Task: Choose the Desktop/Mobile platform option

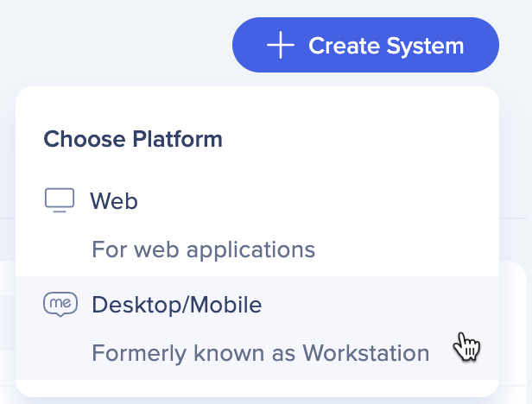Action: click(x=257, y=328)
